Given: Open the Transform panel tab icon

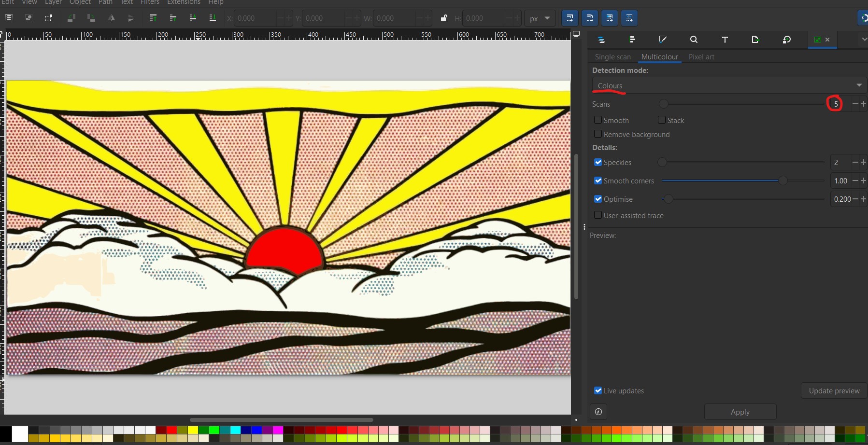Looking at the screenshot, I should (x=786, y=40).
